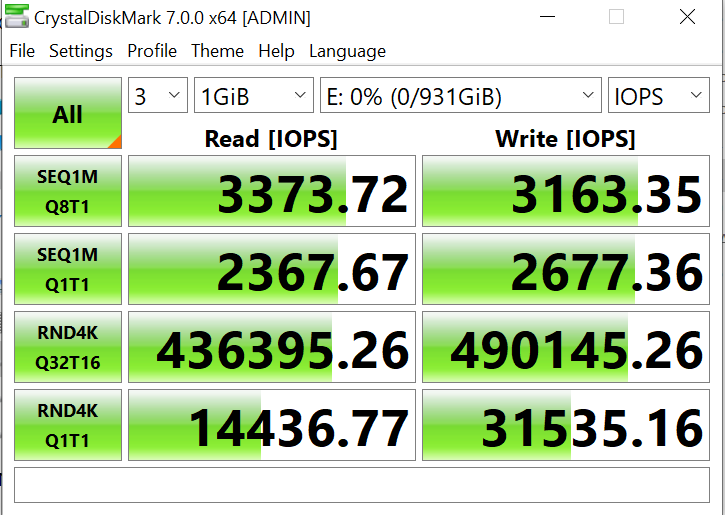The image size is (725, 515).
Task: Open the drive E: selection dropdown
Action: point(460,97)
